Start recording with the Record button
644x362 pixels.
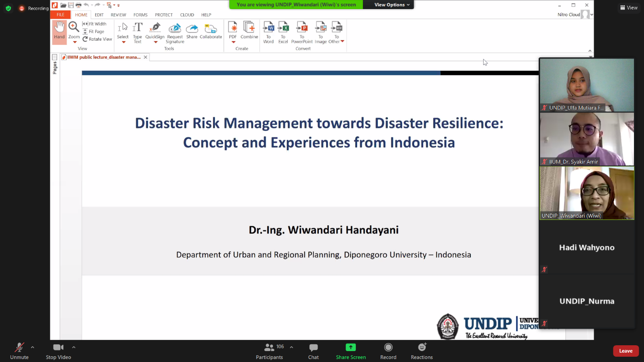[x=388, y=351]
